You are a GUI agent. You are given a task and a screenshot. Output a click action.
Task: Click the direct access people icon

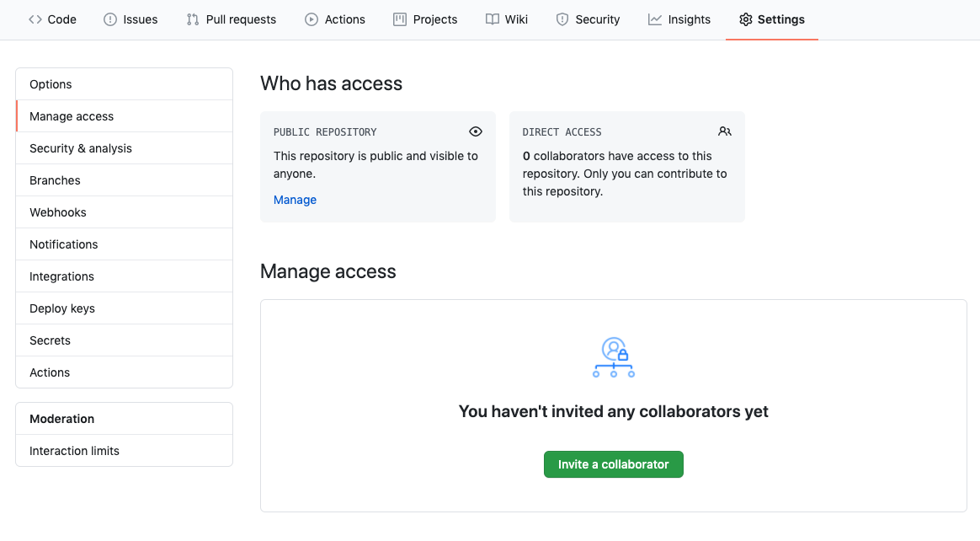tap(725, 131)
